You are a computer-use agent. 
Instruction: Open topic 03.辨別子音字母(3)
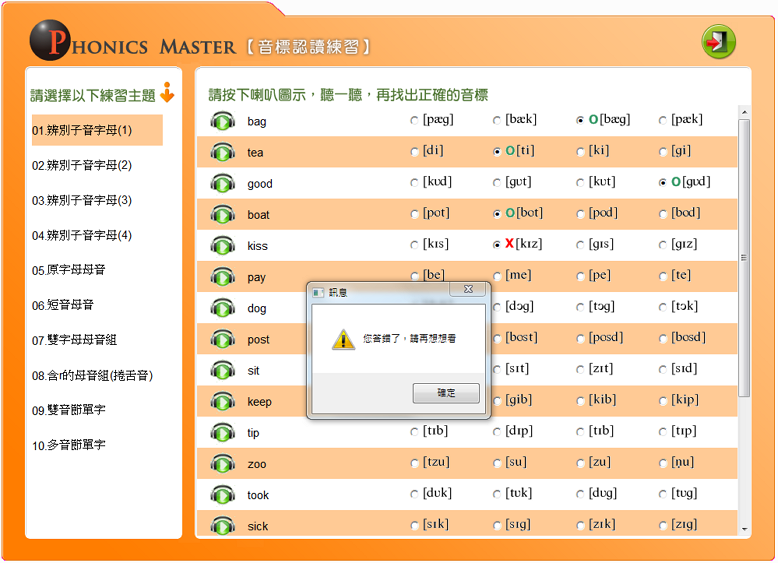[x=82, y=200]
